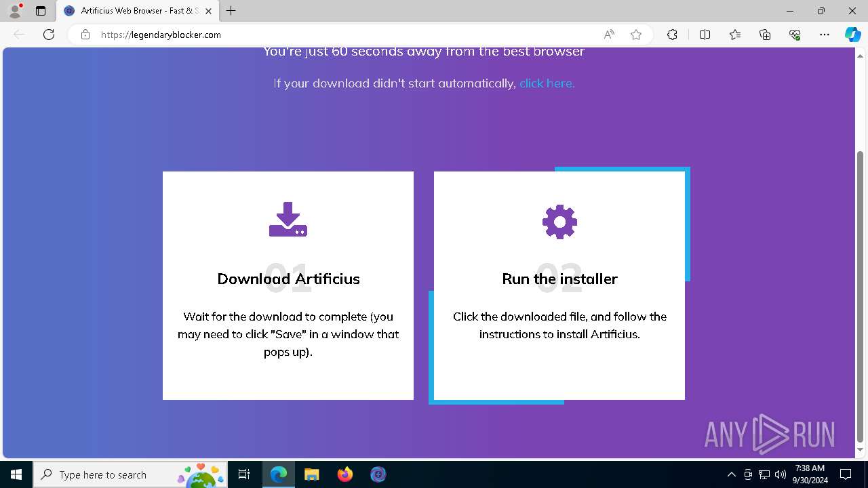Click the 'Download Artificius' heading
This screenshot has width=868, height=488.
click(288, 279)
